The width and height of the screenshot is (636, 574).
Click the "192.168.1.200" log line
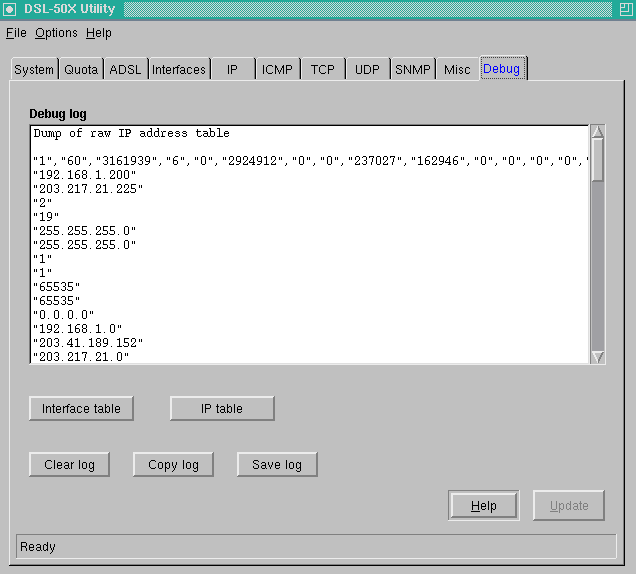coord(84,175)
